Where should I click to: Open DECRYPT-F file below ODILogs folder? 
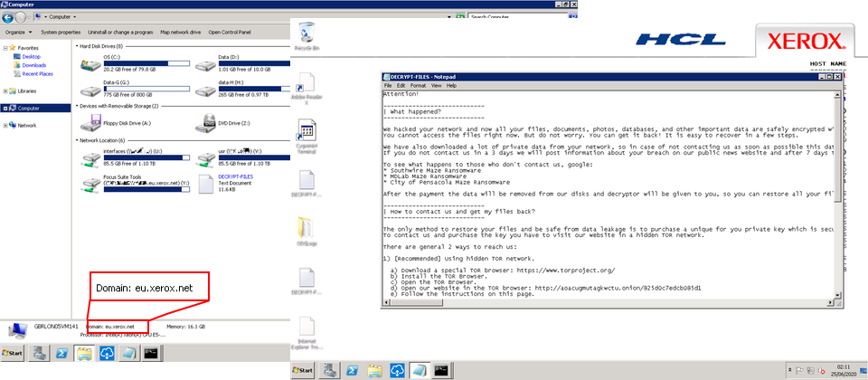(x=307, y=281)
